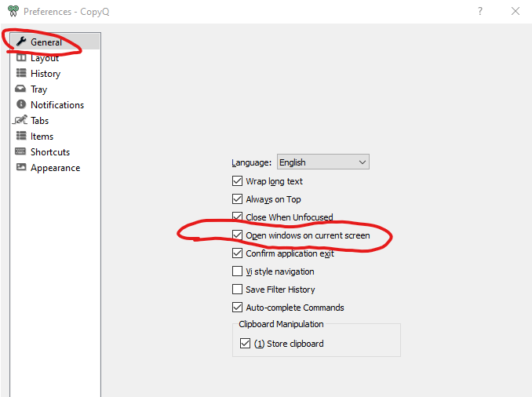Click the Shortcuts keyboard icon
Screen dimensions: 532x397
click(x=20, y=151)
